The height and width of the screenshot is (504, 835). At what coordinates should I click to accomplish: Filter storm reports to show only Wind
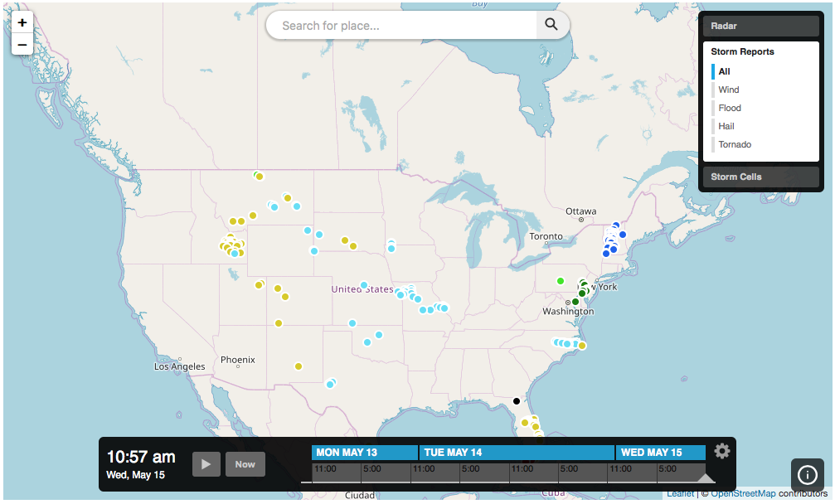click(728, 90)
